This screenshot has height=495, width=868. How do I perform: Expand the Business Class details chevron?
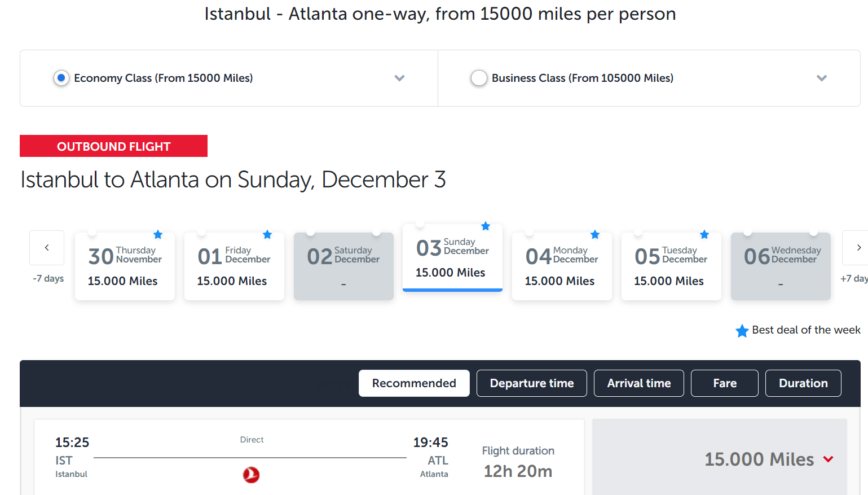(x=822, y=78)
